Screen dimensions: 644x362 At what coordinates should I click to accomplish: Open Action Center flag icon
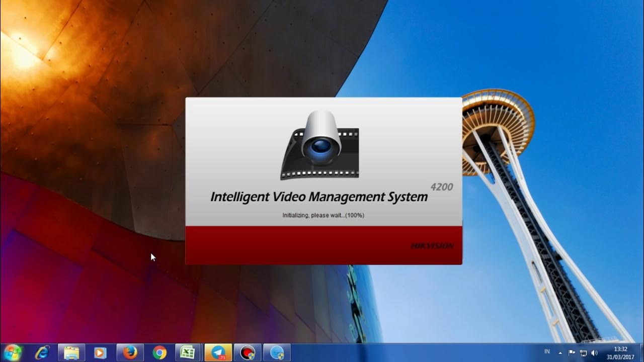click(572, 353)
